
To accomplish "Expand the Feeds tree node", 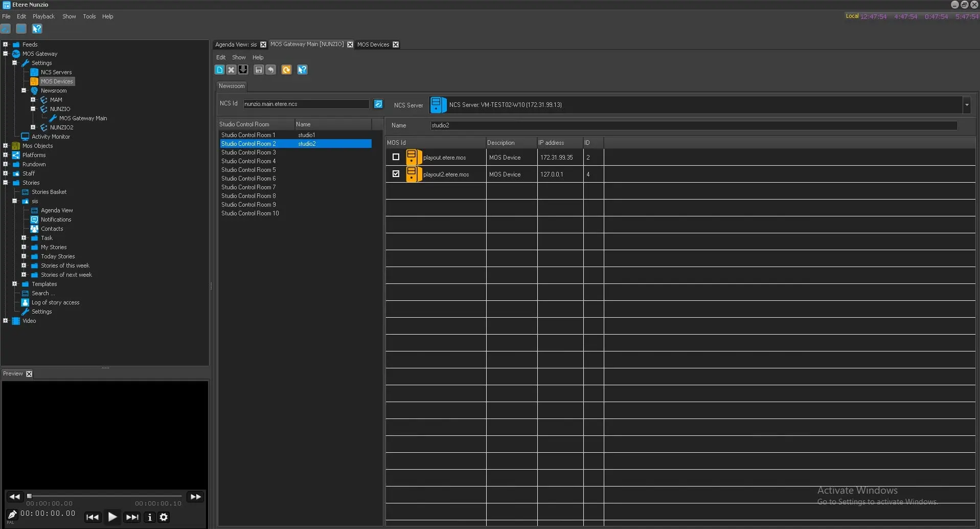I will click(6, 45).
